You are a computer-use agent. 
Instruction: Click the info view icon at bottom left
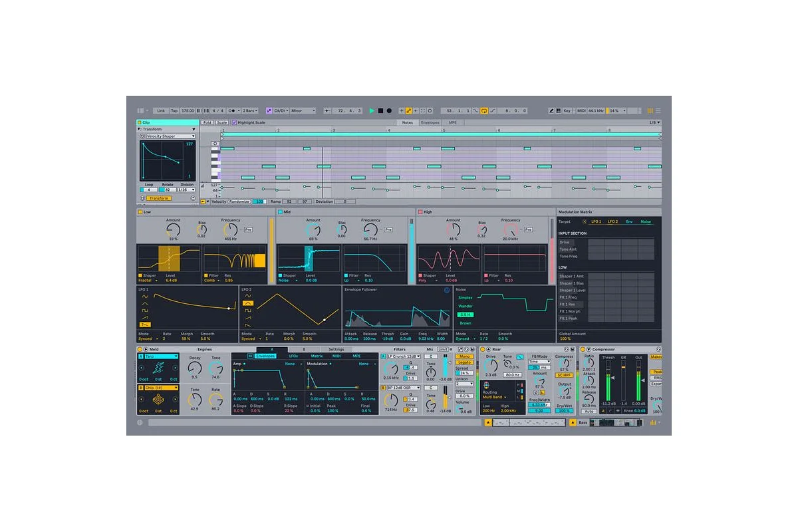pos(140,422)
